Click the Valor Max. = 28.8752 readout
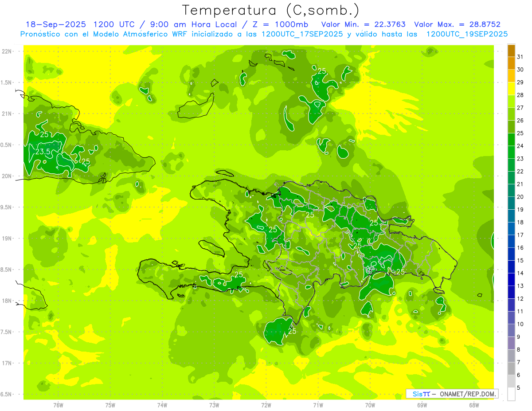Image resolution: width=532 pixels, height=411 pixels. tap(457, 24)
